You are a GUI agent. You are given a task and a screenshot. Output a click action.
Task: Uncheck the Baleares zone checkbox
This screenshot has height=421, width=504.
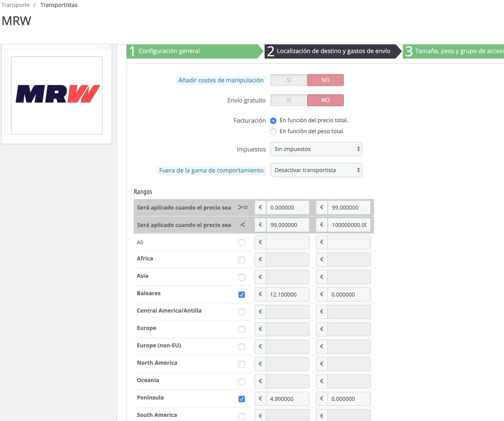coord(241,295)
